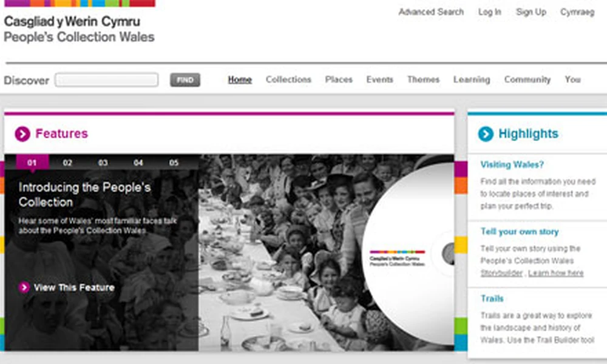Select feature slide 01 tab
Screen dimensions: 607x364
tap(32, 163)
